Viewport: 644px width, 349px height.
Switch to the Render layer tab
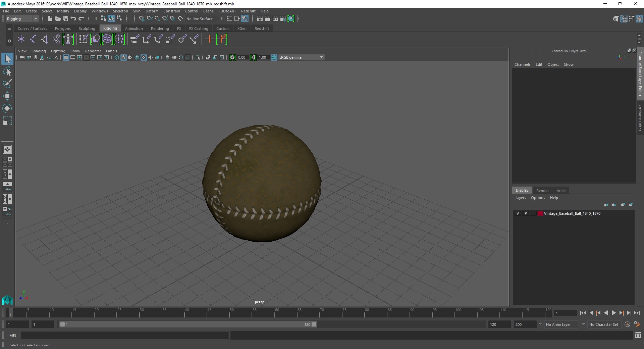pyautogui.click(x=542, y=191)
